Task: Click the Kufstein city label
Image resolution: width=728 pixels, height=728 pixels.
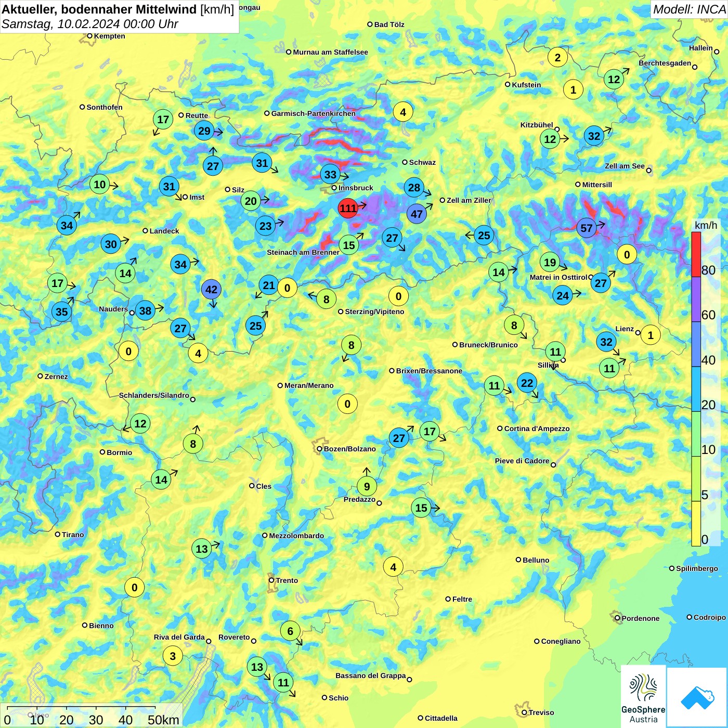Action: pyautogui.click(x=526, y=85)
